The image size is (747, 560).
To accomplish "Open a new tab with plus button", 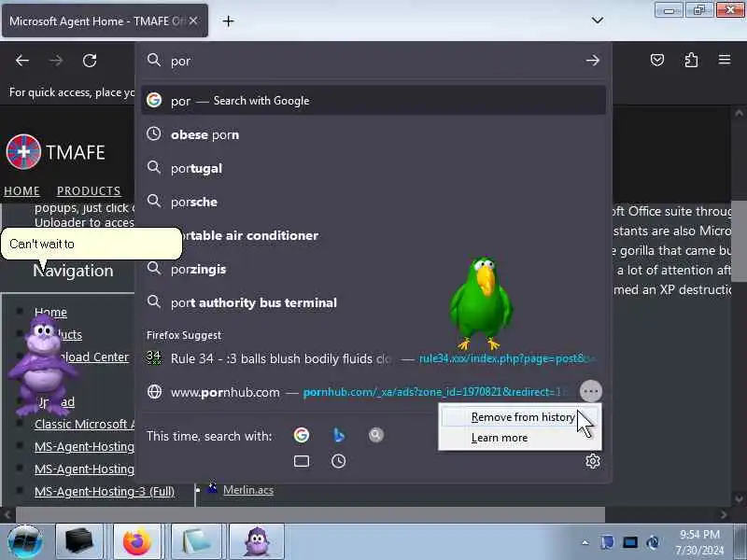I will coord(228,21).
